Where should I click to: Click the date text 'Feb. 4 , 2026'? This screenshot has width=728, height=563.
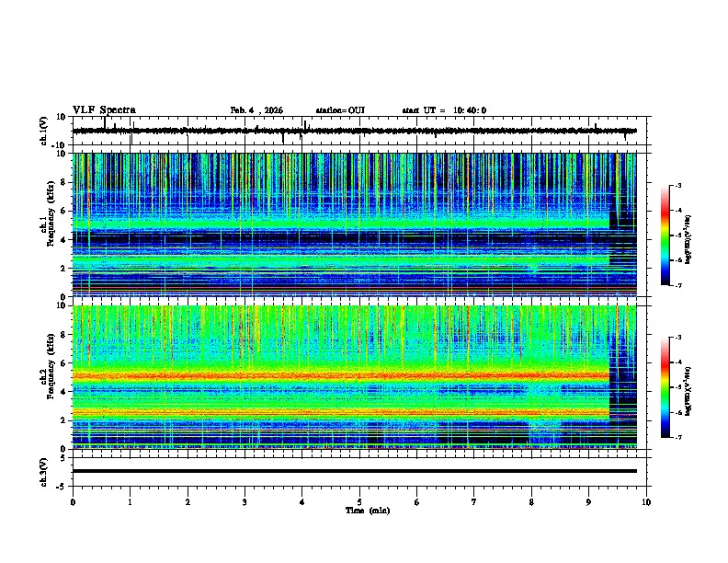256,110
